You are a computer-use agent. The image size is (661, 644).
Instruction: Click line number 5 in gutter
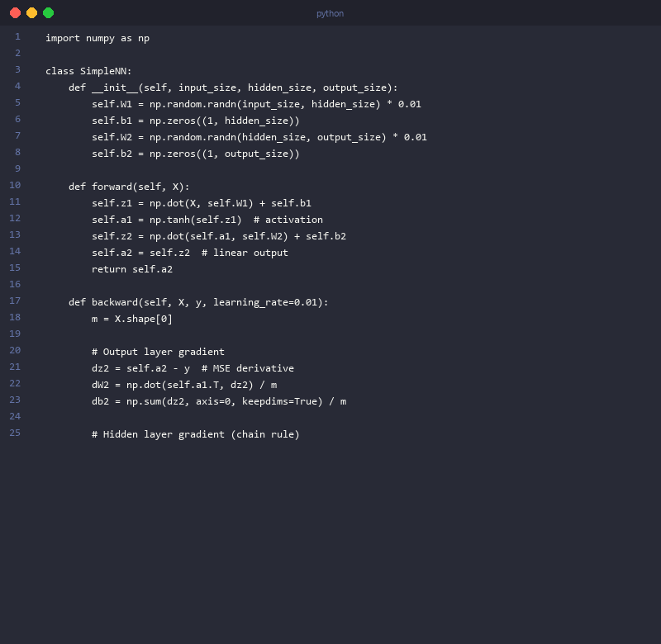[17, 102]
